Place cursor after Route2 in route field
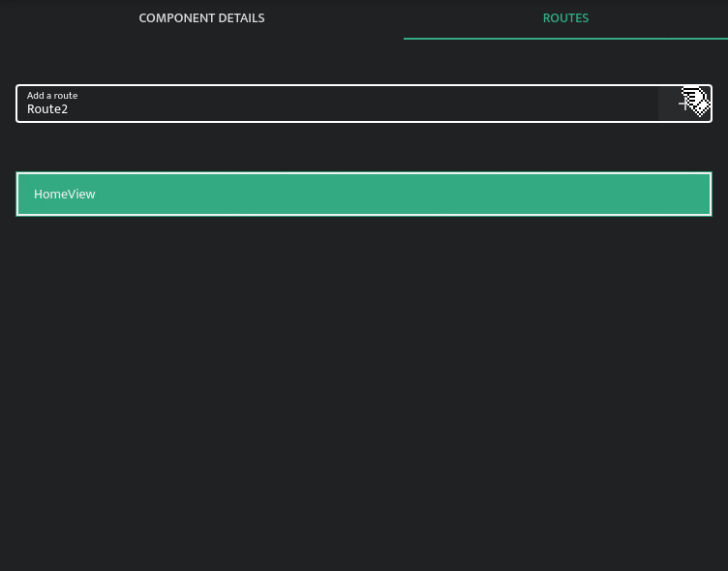This screenshot has height=571, width=728. click(x=70, y=109)
